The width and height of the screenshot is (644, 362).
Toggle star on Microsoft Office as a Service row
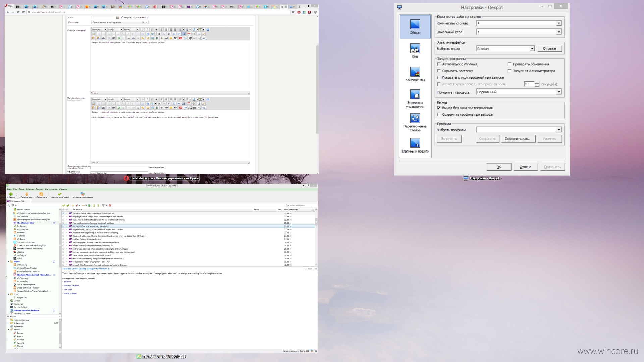click(63, 226)
